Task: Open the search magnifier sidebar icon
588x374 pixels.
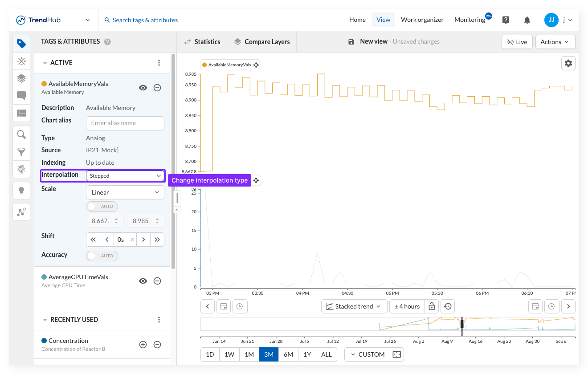Action: point(21,134)
